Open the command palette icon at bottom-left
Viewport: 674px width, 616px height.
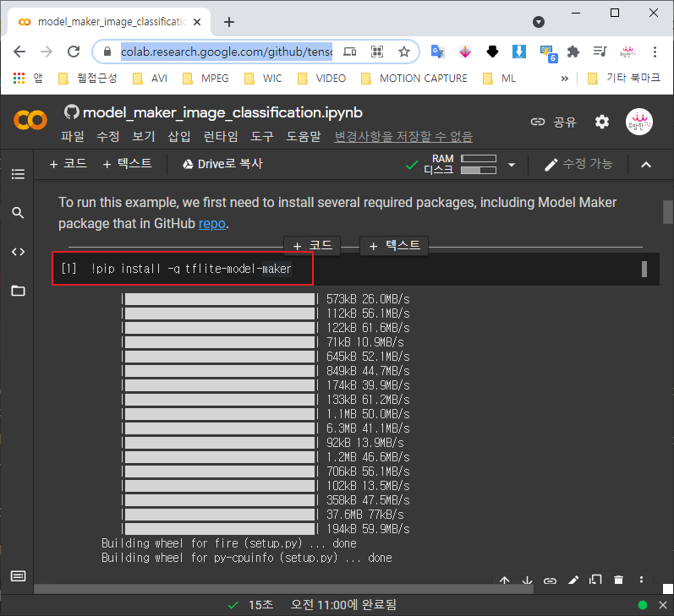coord(18,576)
